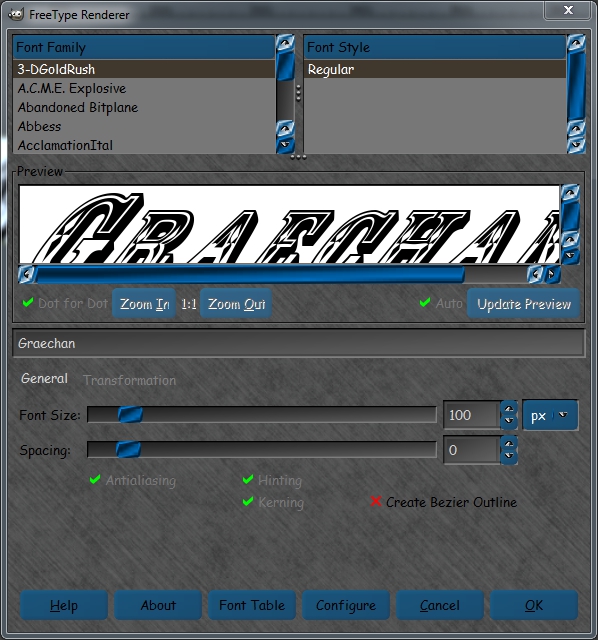Click the Font Style scrollbar thumb

(576, 86)
